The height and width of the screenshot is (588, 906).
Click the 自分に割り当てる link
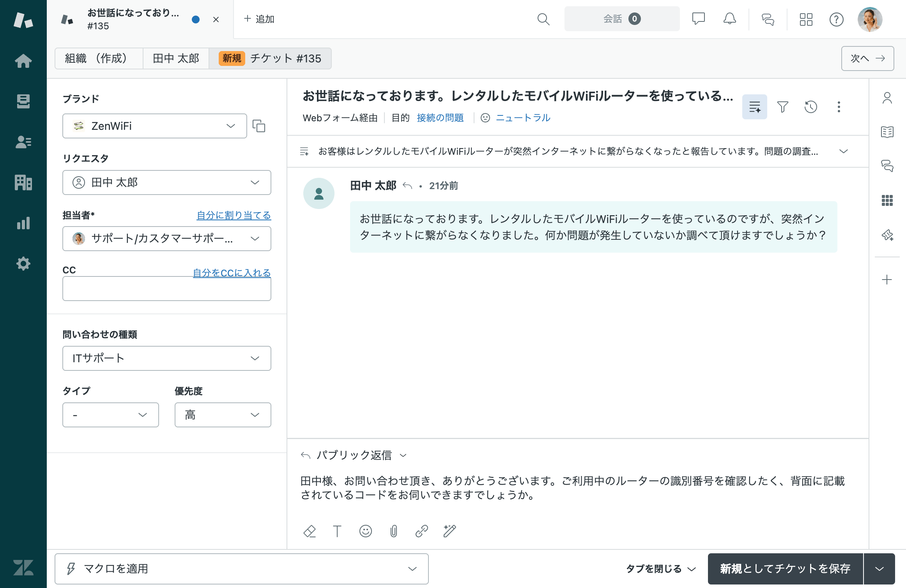[x=234, y=215]
